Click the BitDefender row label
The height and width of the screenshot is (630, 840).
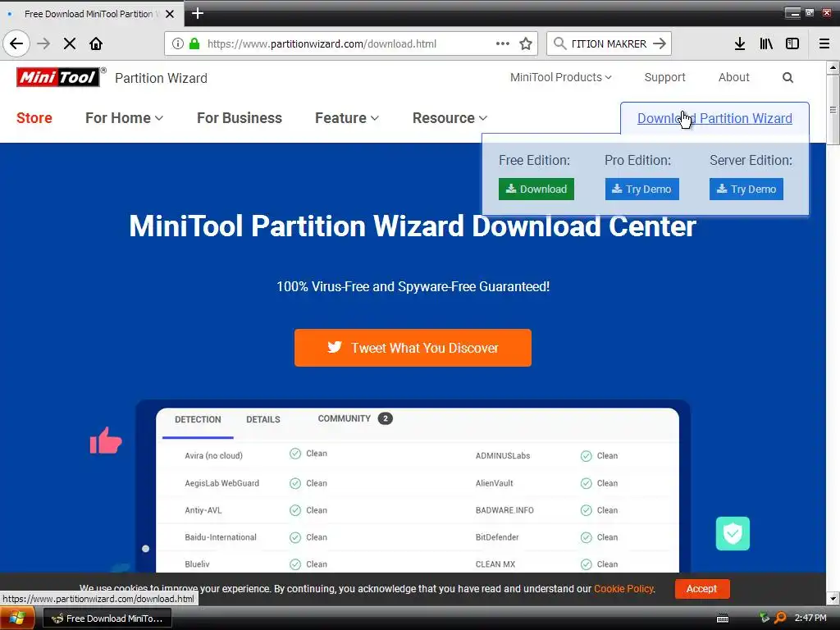pos(497,536)
